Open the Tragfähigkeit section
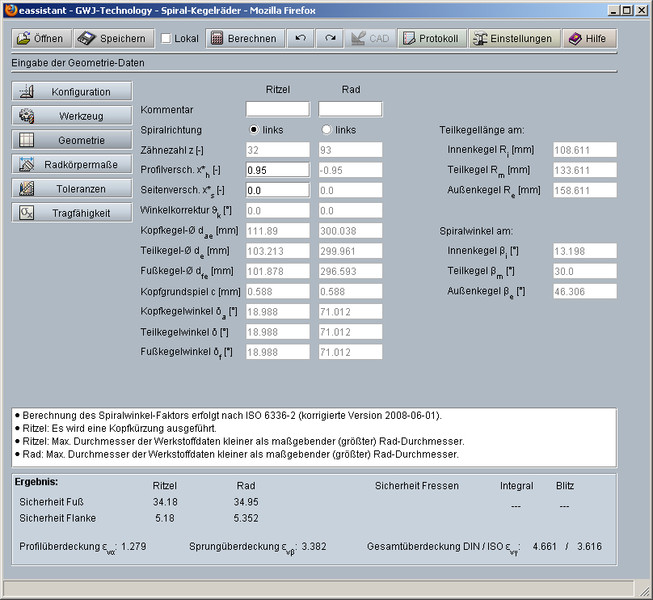The height and width of the screenshot is (600, 653). (x=73, y=212)
